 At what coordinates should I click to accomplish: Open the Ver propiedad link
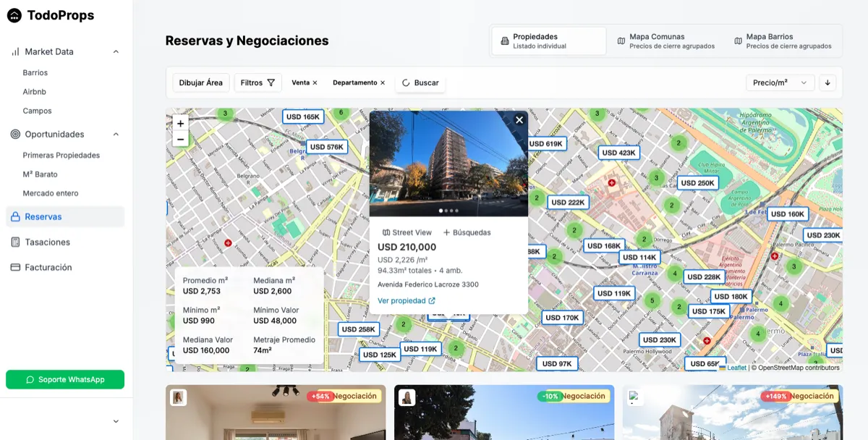pyautogui.click(x=407, y=300)
